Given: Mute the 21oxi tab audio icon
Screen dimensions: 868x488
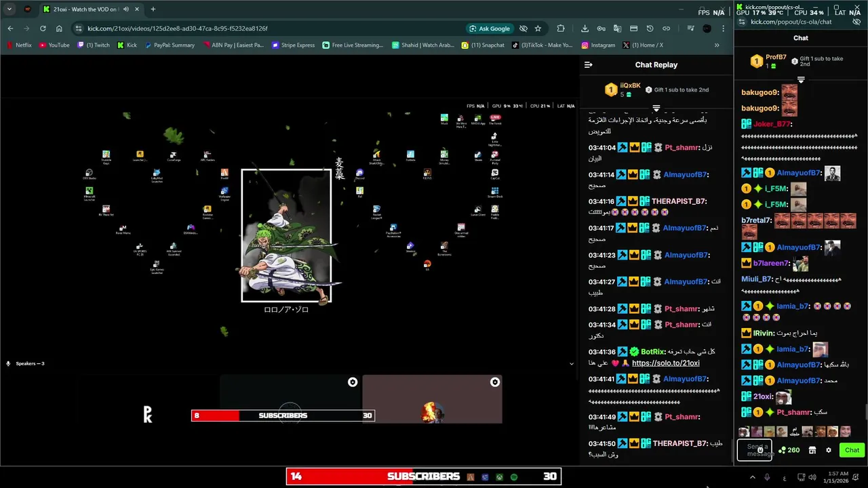Looking at the screenshot, I should click(126, 9).
